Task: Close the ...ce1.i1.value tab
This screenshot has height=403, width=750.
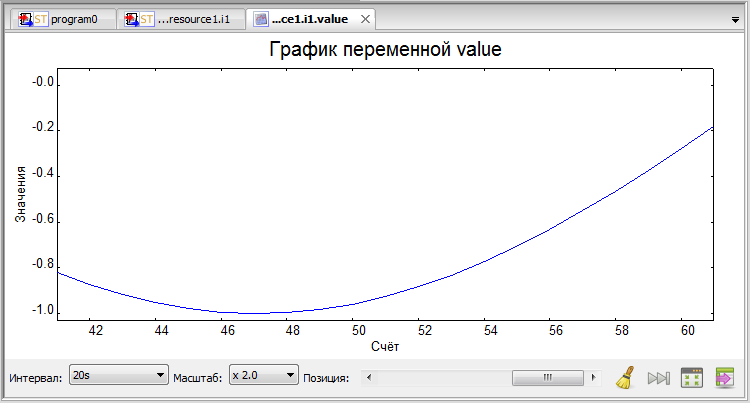Action: [x=364, y=19]
